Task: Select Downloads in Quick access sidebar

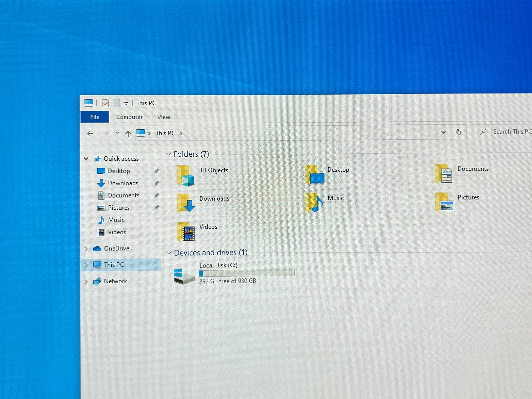Action: tap(123, 183)
